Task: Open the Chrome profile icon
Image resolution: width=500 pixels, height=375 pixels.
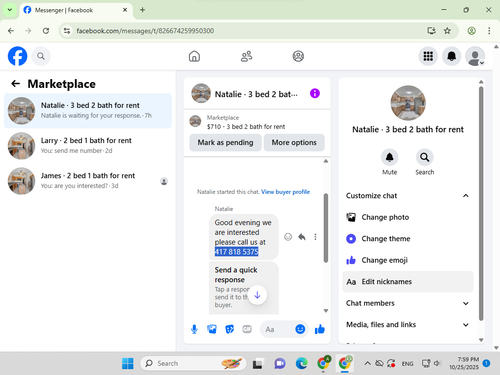Action: (x=471, y=31)
